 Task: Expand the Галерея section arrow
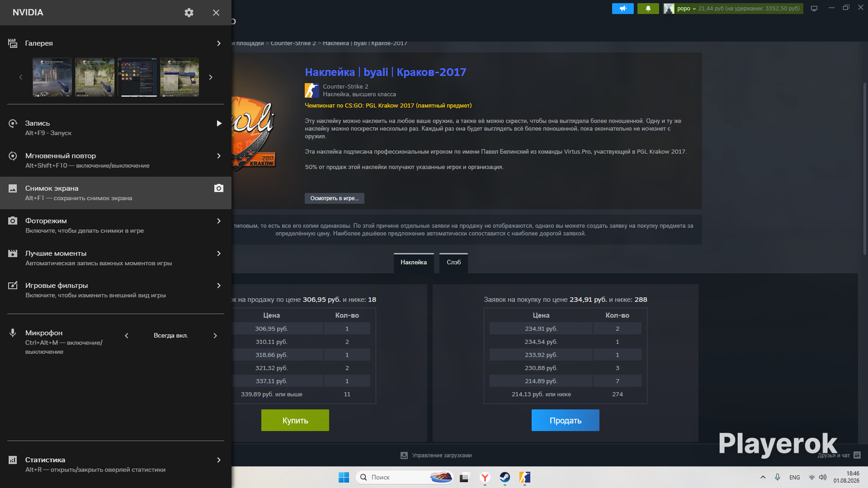[x=219, y=43]
